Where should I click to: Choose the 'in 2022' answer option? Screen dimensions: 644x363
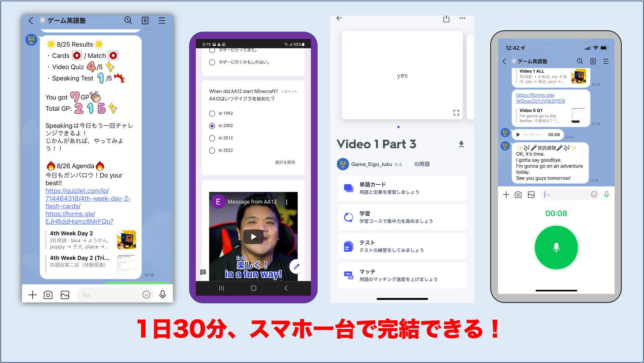click(x=212, y=151)
